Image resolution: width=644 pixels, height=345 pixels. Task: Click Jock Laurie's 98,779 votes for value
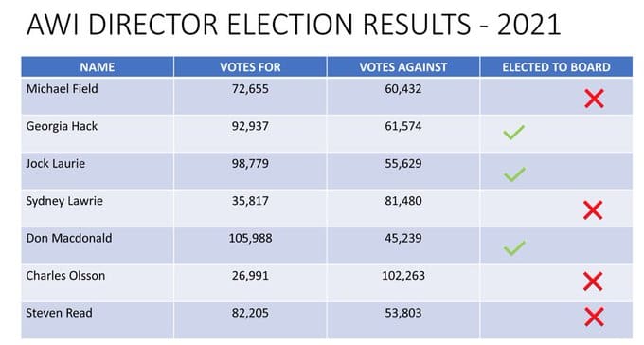(250, 164)
